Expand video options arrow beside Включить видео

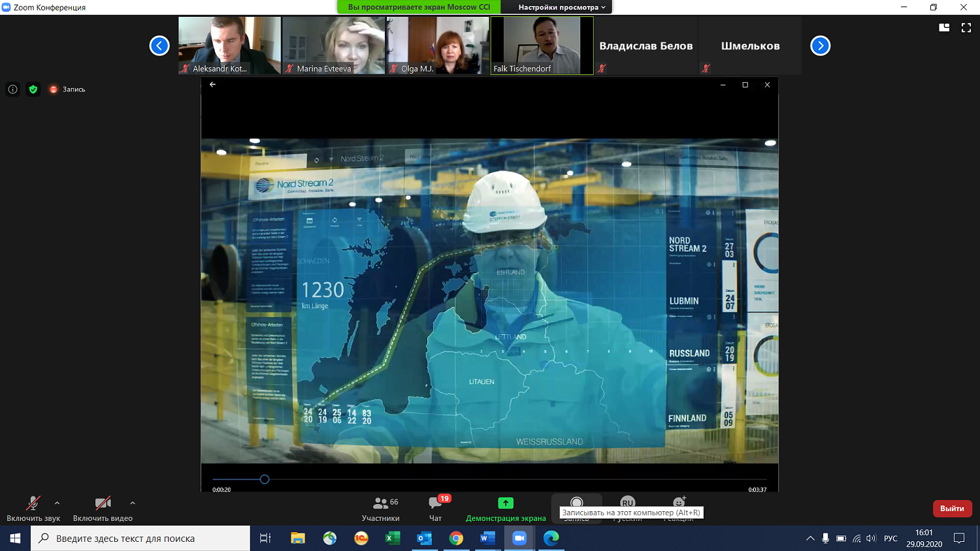[x=133, y=503]
